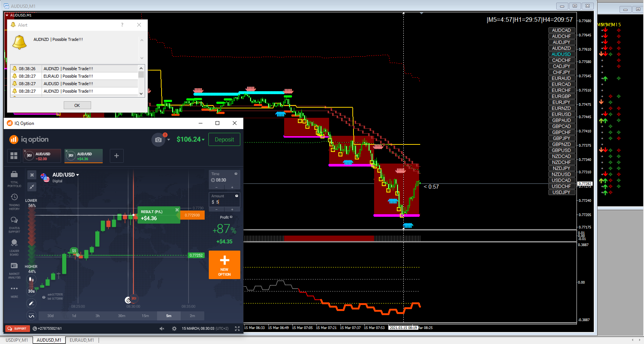Select the 08:28:27 EURAUD alert row
This screenshot has width=644, height=344.
pyautogui.click(x=74, y=76)
